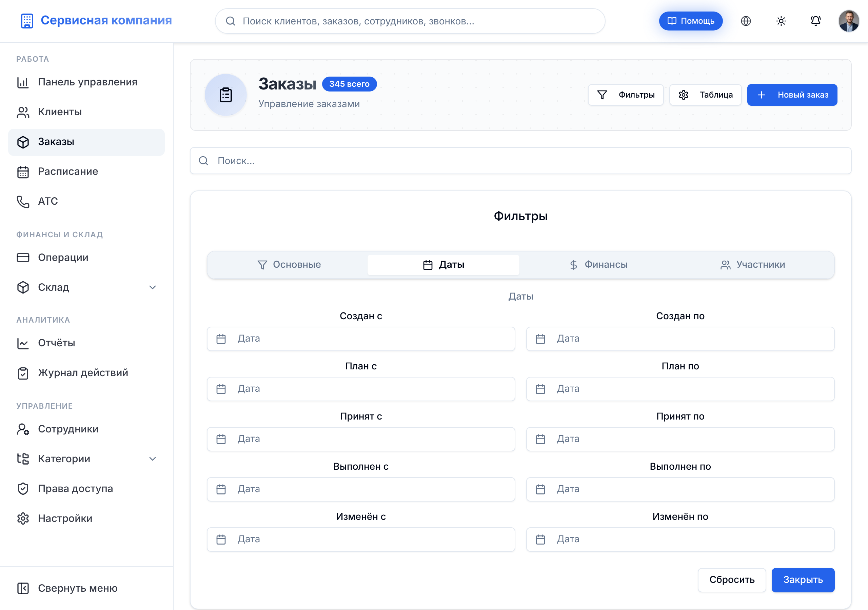Click the company building logo icon
Viewport: 868px width, 610px height.
(x=27, y=21)
